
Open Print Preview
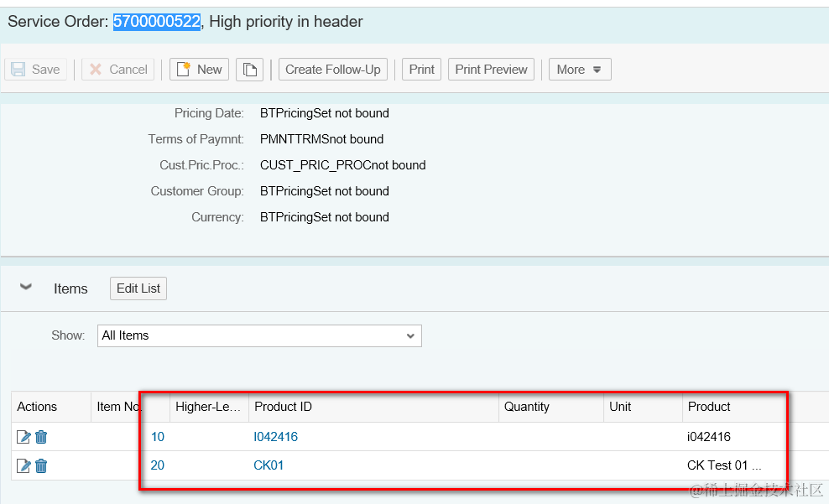(x=491, y=70)
